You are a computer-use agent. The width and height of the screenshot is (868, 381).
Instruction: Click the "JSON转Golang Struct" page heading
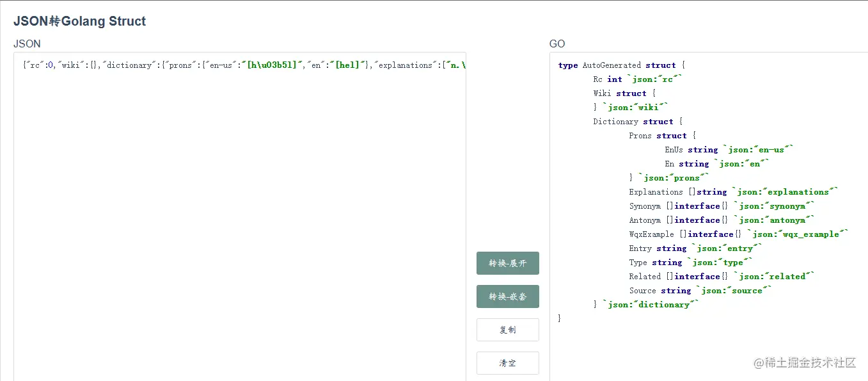(x=80, y=21)
